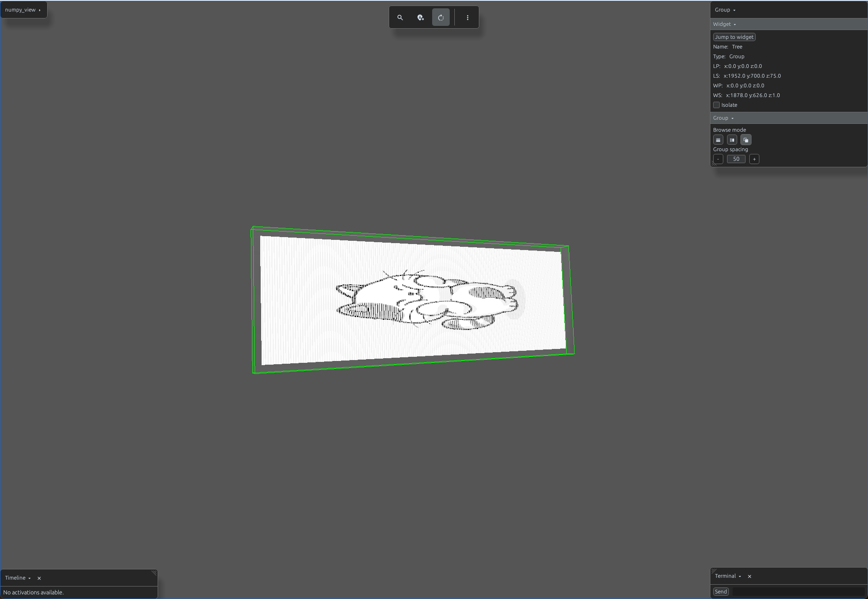Click the 'No activations available.' text

tap(33, 593)
